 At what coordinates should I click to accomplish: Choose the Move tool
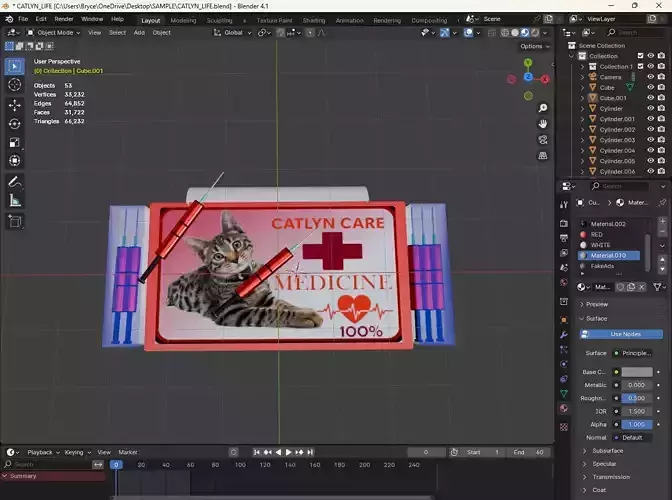click(15, 105)
